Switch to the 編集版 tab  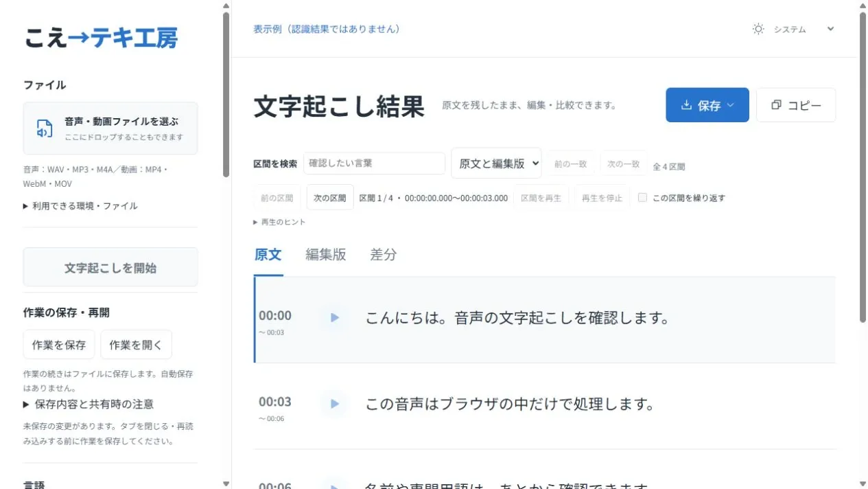click(325, 255)
